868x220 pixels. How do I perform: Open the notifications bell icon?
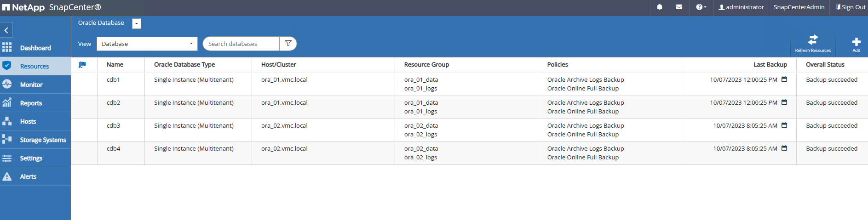[660, 7]
